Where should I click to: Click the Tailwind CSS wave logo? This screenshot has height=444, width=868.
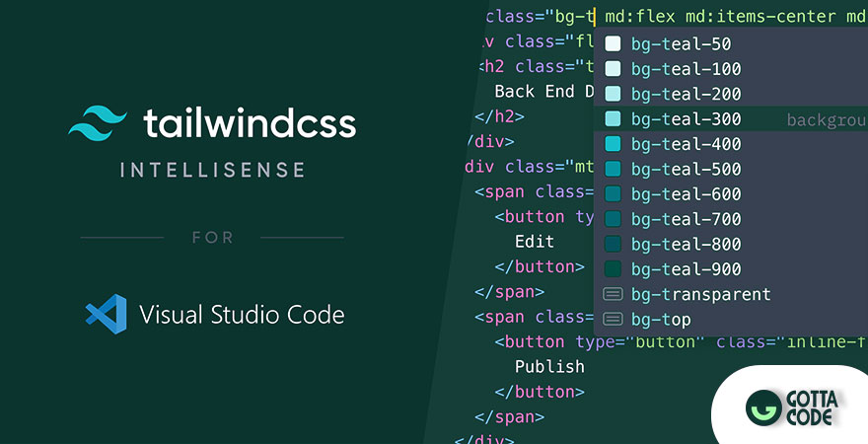tap(98, 123)
